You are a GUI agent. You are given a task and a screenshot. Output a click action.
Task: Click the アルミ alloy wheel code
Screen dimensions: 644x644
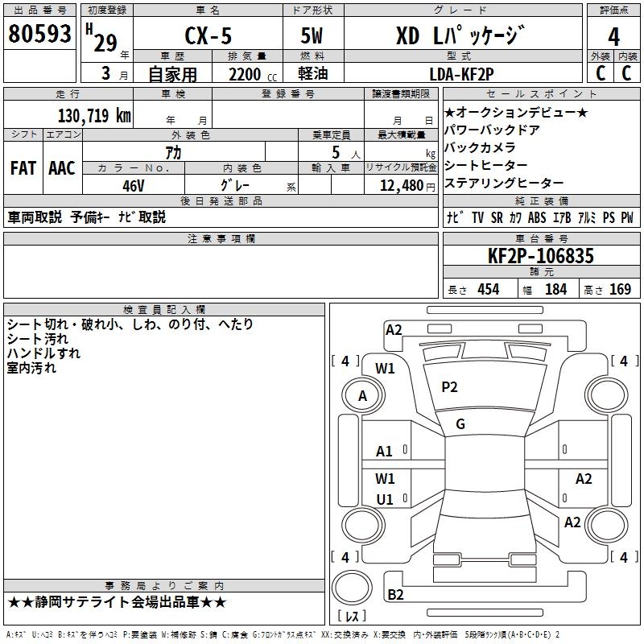(587, 217)
